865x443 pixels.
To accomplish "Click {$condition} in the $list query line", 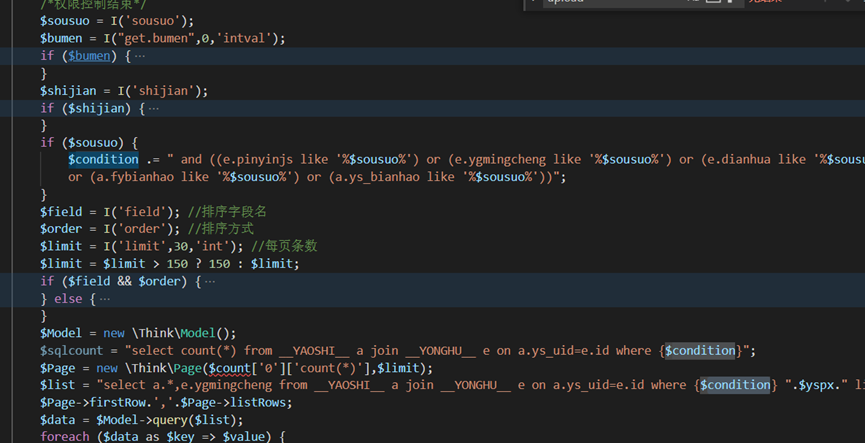I will coord(735,385).
